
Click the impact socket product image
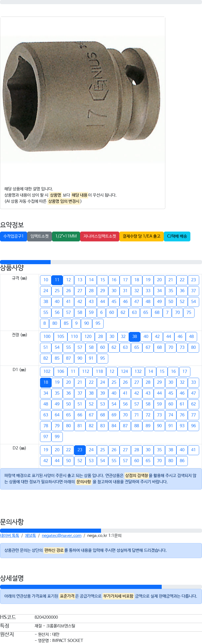(83, 100)
